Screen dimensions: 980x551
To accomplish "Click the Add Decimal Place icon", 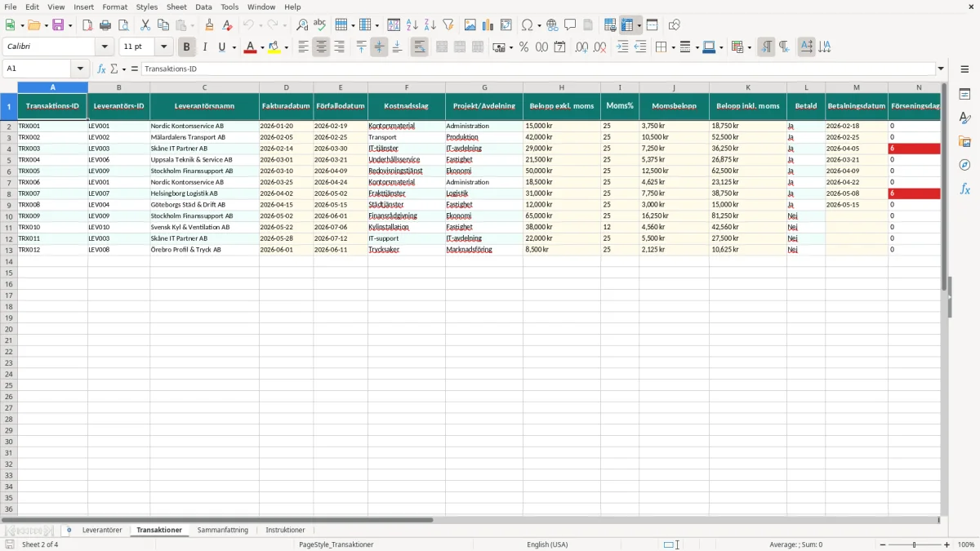I will (581, 47).
